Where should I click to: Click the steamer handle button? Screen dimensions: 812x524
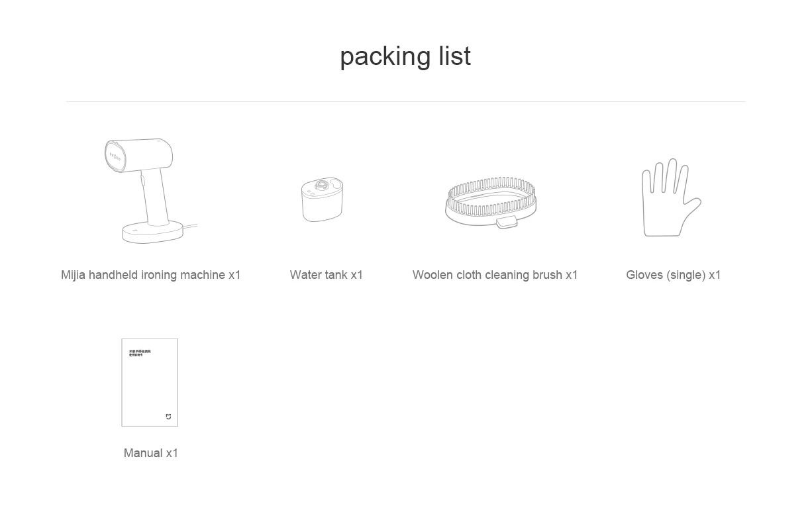(142, 180)
